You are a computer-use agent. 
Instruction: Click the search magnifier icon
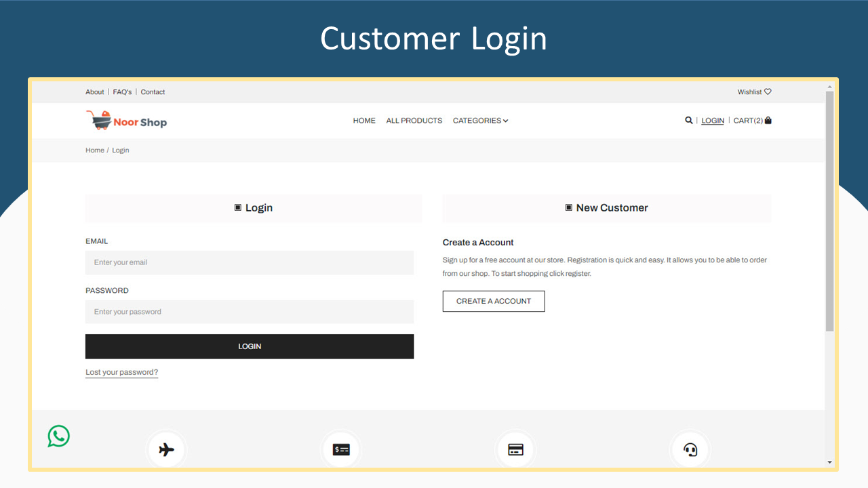click(689, 121)
